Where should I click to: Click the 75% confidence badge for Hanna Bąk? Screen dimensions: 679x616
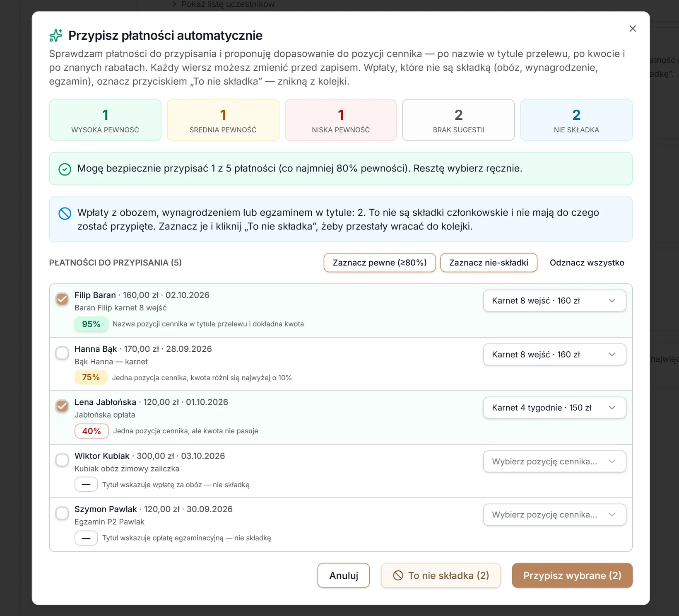coord(91,377)
